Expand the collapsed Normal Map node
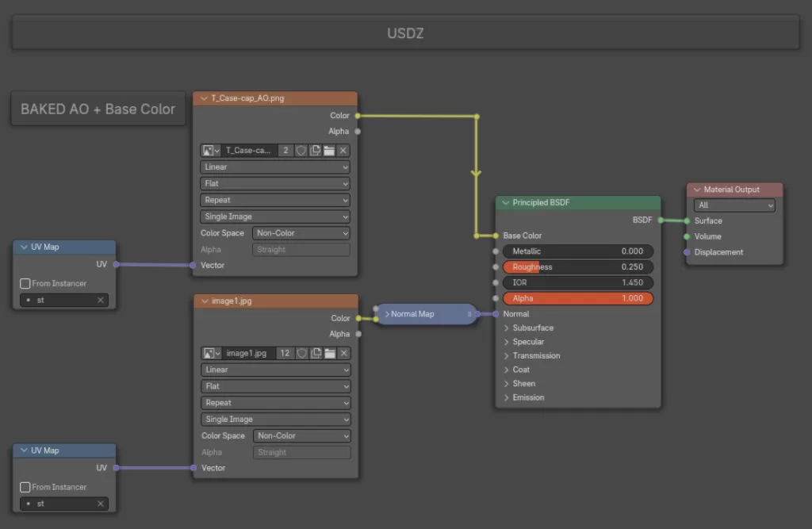Image resolution: width=812 pixels, height=529 pixels. [387, 314]
